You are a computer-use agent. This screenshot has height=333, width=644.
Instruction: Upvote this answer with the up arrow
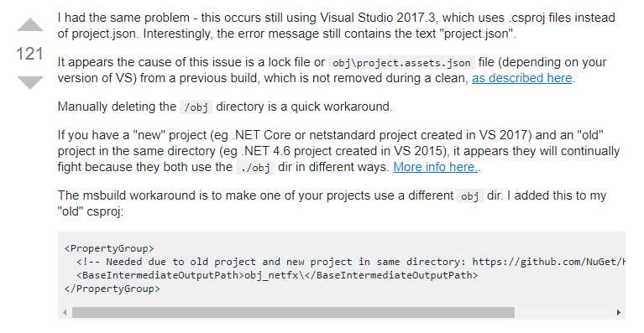(30, 25)
